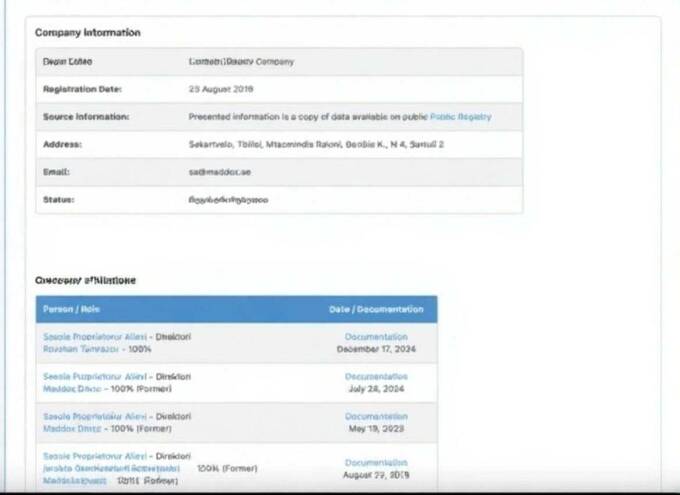This screenshot has height=495, width=680.
Task: Click the 'Source Information:' label
Action: pos(86,117)
